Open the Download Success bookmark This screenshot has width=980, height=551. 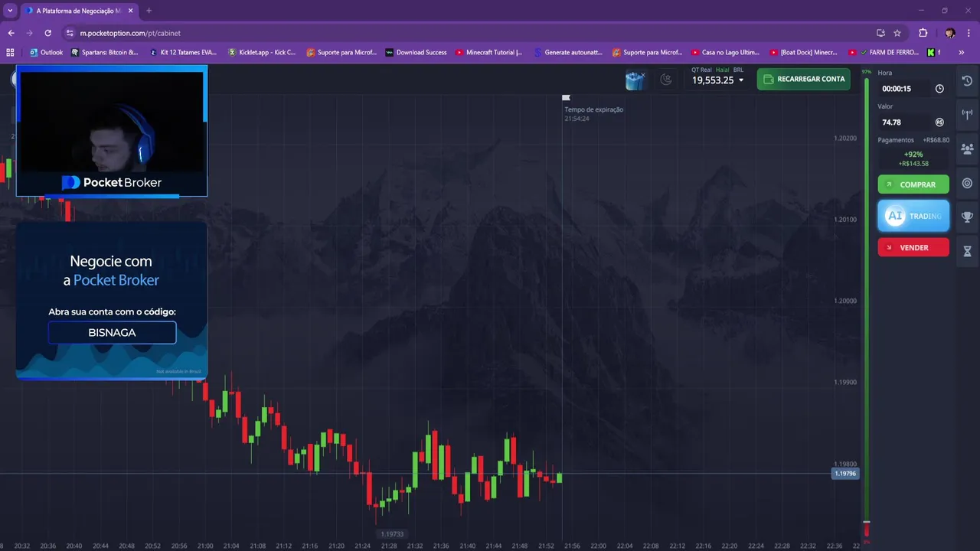click(x=416, y=53)
